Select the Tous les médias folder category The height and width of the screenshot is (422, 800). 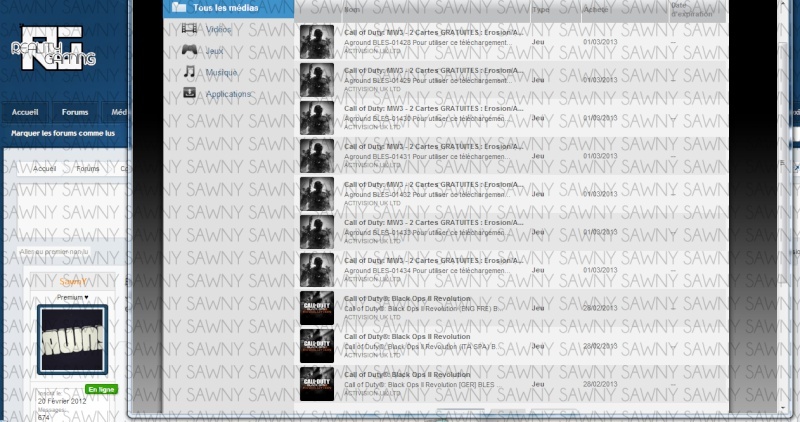[x=228, y=8]
